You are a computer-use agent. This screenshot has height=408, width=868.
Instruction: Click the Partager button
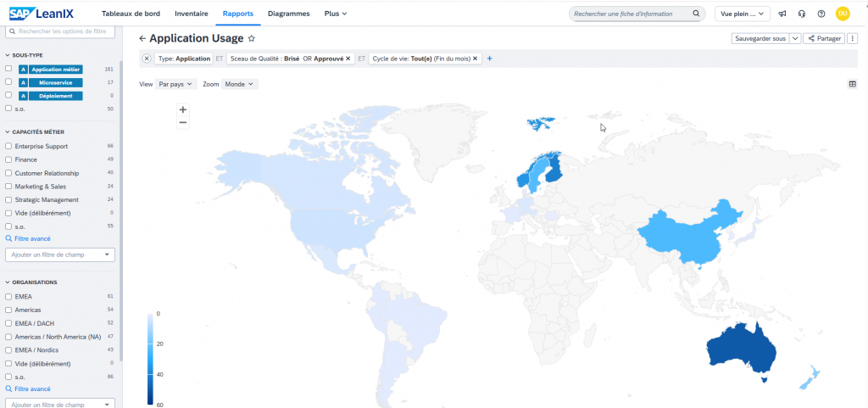coord(823,38)
